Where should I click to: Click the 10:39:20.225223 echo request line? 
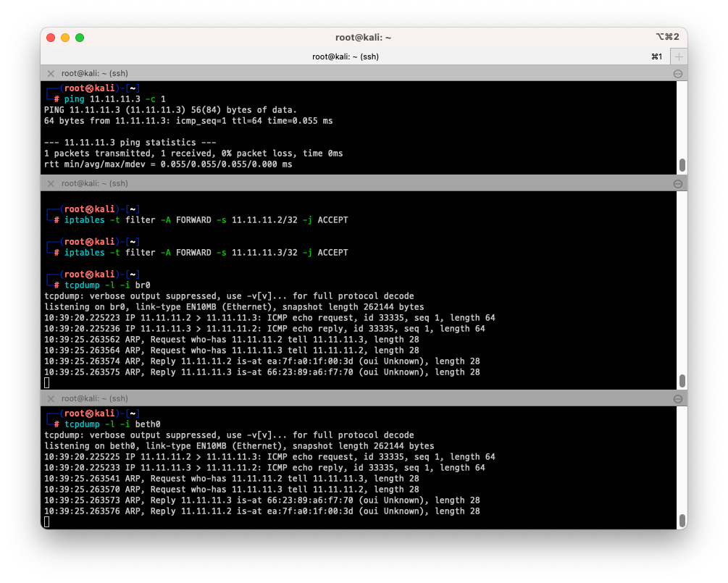tap(269, 318)
